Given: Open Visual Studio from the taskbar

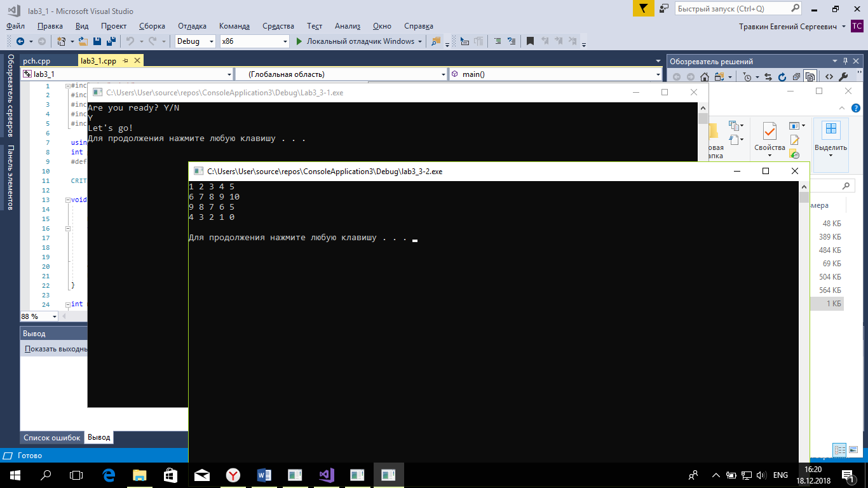Looking at the screenshot, I should click(326, 475).
